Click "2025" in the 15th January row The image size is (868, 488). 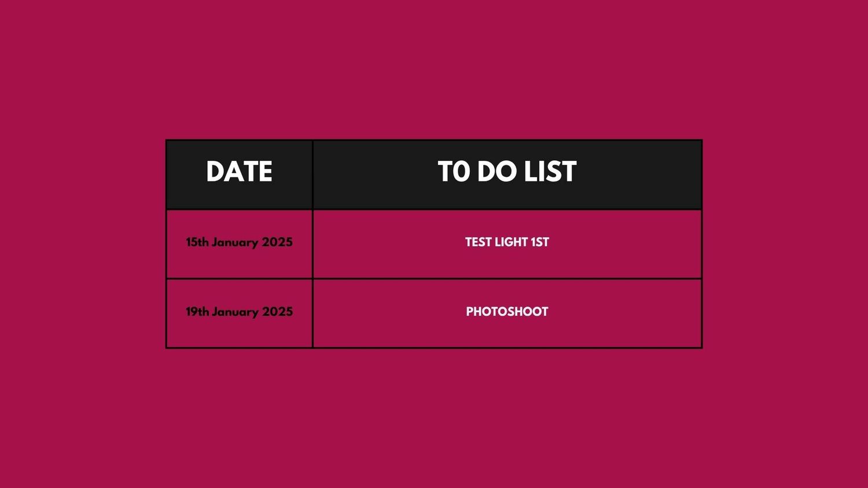pos(277,242)
